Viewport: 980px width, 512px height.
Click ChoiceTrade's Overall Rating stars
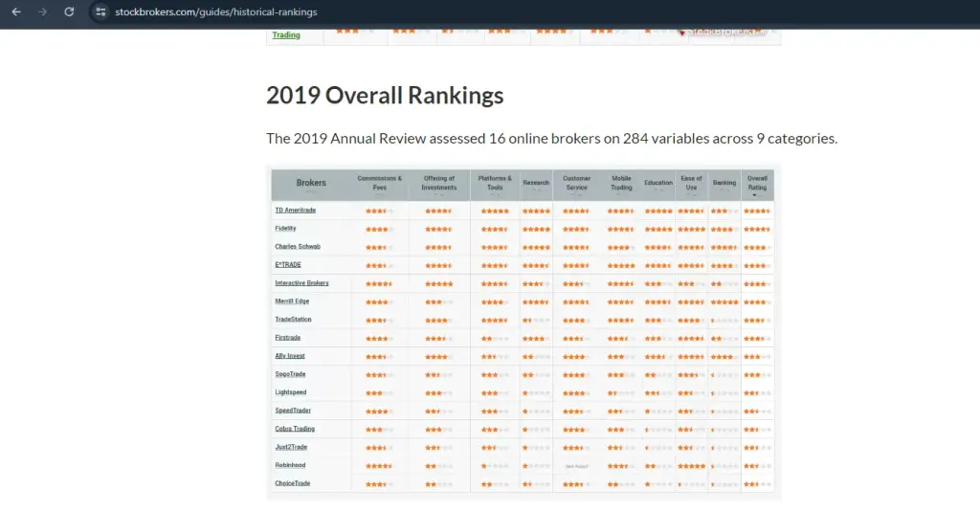click(757, 484)
